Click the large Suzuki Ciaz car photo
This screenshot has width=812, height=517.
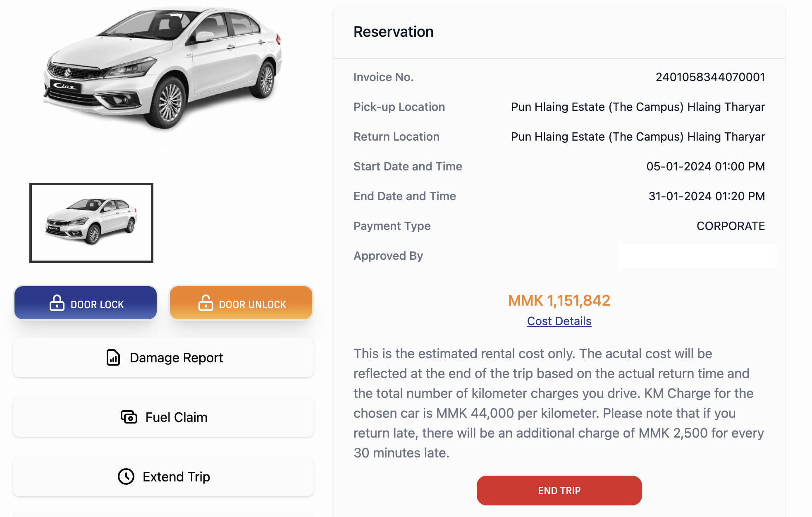click(162, 68)
